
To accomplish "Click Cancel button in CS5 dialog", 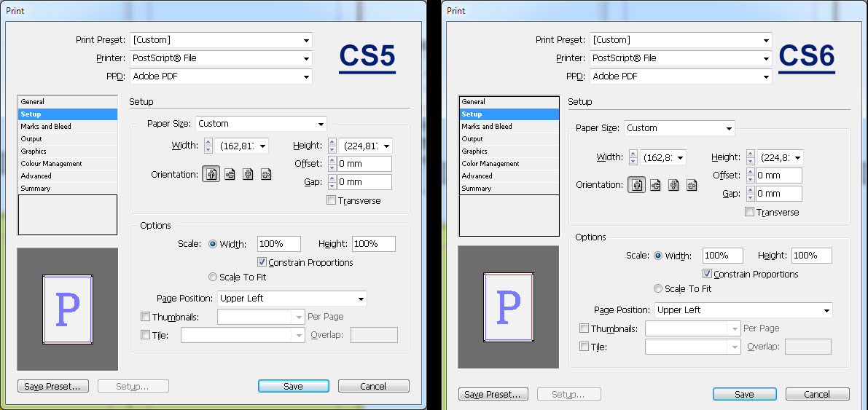I will coord(374,386).
